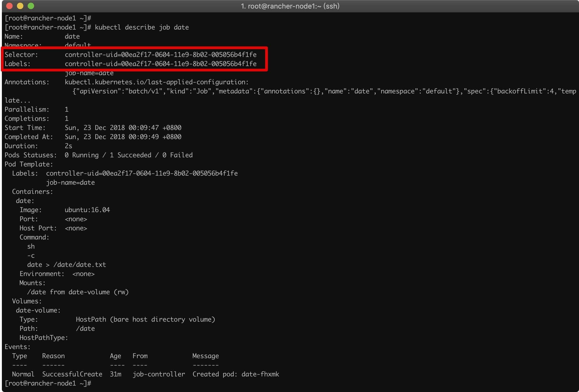
Task: Click the SuccessfulCreate event reason
Action: tap(72, 374)
